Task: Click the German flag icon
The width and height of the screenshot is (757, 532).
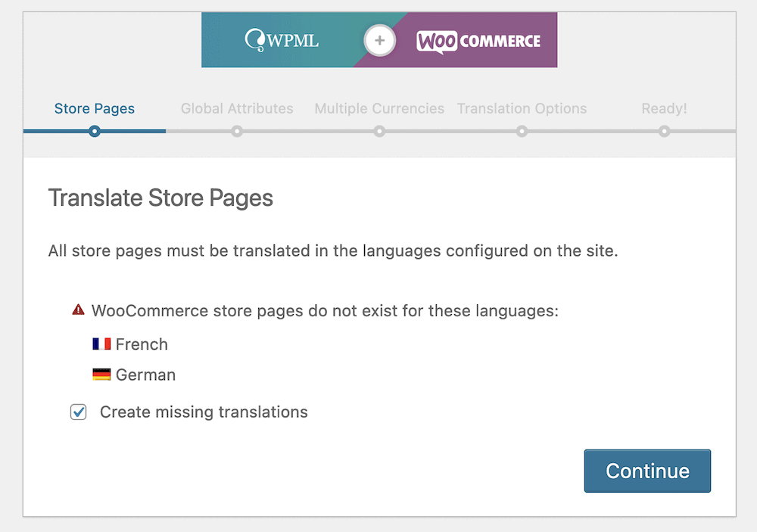Action: (101, 375)
